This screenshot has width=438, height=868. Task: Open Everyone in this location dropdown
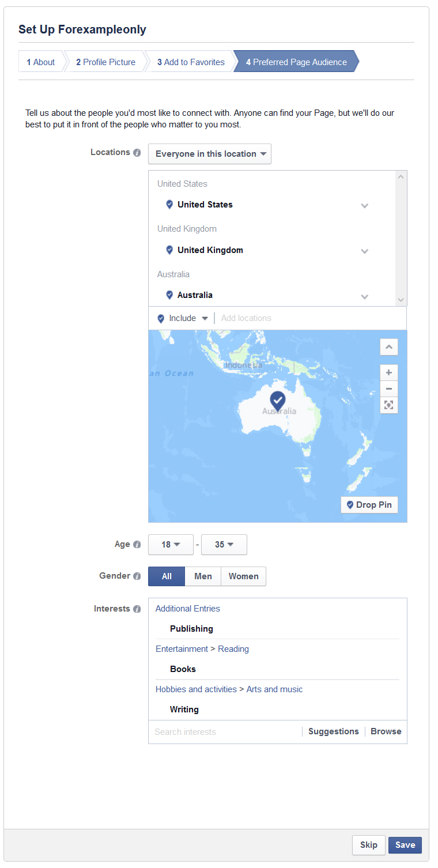(x=210, y=154)
